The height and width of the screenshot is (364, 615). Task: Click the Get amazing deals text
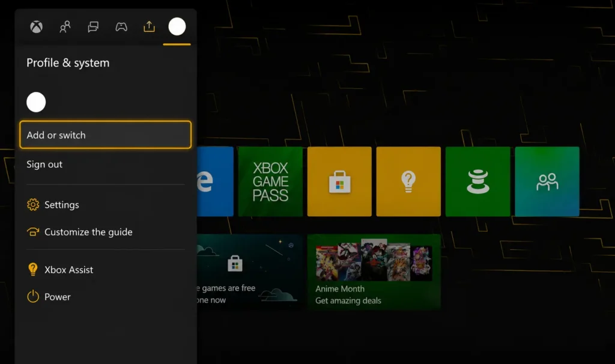point(348,300)
